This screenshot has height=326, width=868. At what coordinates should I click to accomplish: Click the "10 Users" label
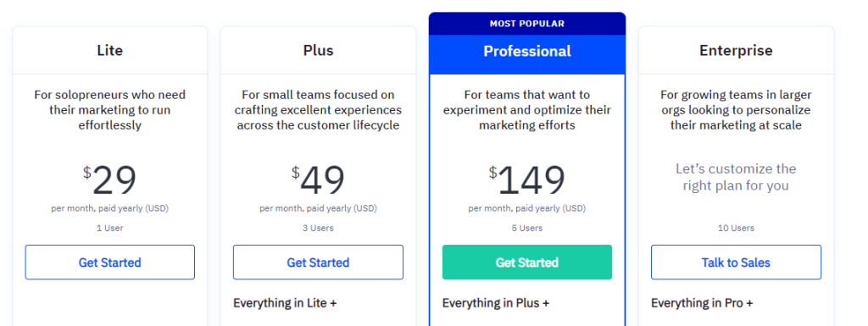point(736,228)
